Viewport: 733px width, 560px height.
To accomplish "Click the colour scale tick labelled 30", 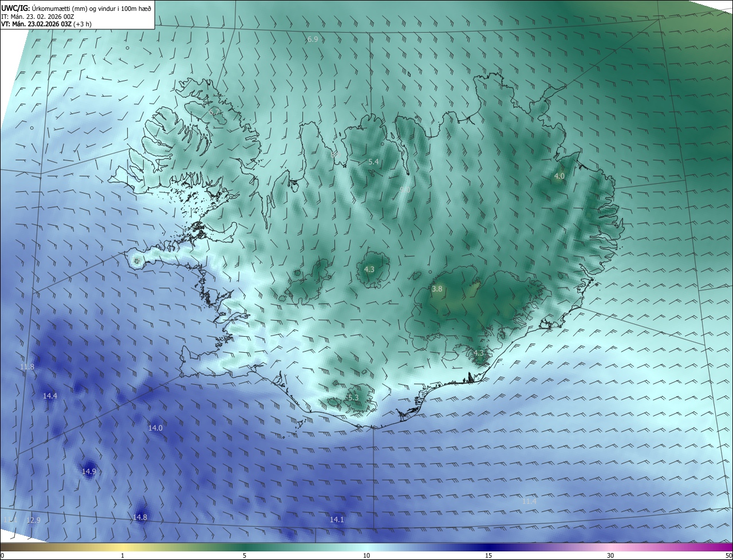I will pyautogui.click(x=610, y=555).
